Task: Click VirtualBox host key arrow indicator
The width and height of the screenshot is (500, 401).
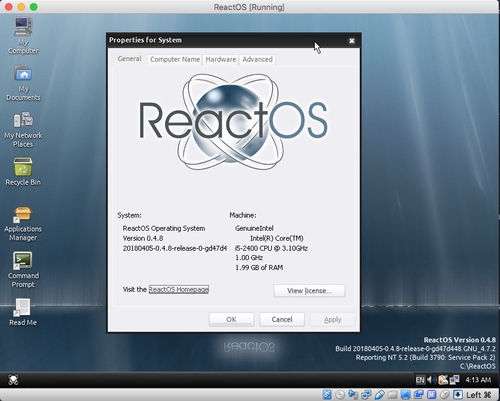Action: click(458, 395)
